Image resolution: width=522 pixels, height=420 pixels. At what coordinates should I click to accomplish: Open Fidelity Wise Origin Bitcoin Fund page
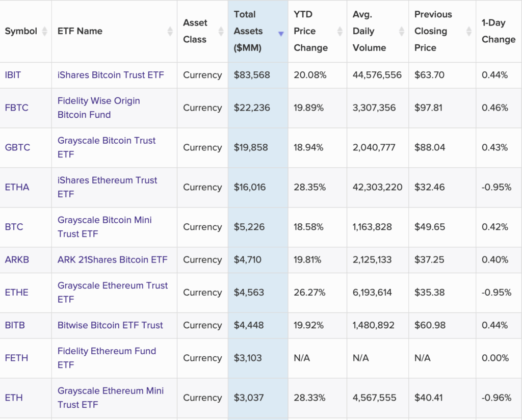[x=98, y=108]
